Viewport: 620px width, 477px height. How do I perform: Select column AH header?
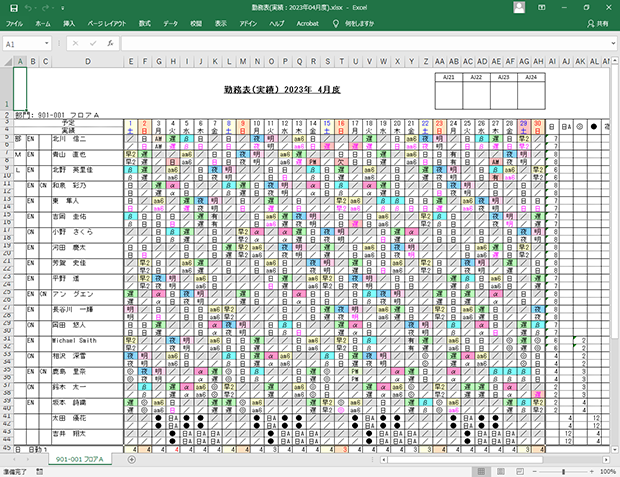[x=538, y=61]
